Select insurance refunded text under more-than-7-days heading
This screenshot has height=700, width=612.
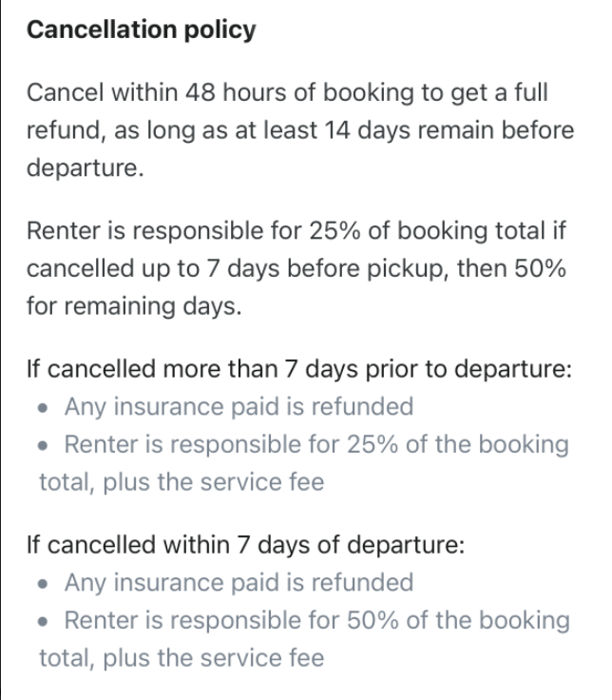[x=239, y=407]
